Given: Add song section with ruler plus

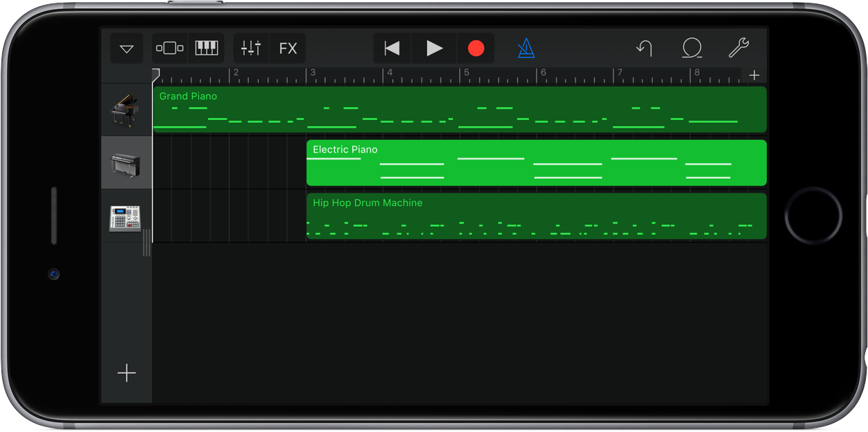Looking at the screenshot, I should point(754,76).
